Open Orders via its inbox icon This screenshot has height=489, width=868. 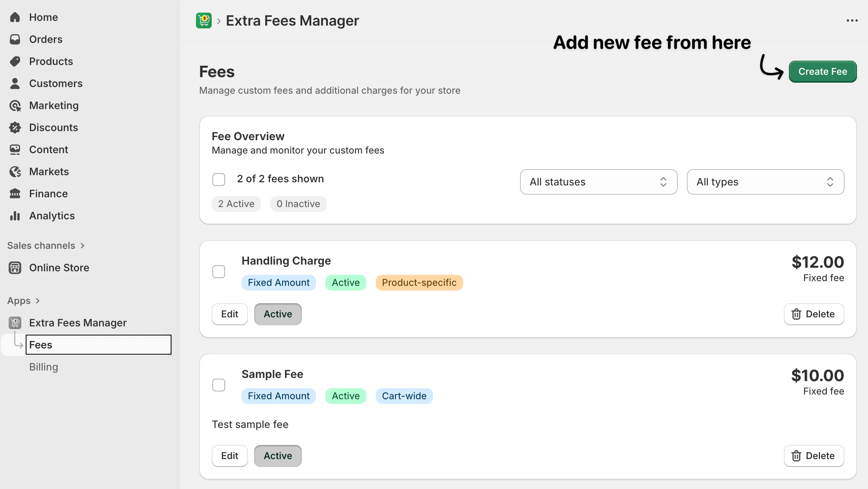[15, 39]
